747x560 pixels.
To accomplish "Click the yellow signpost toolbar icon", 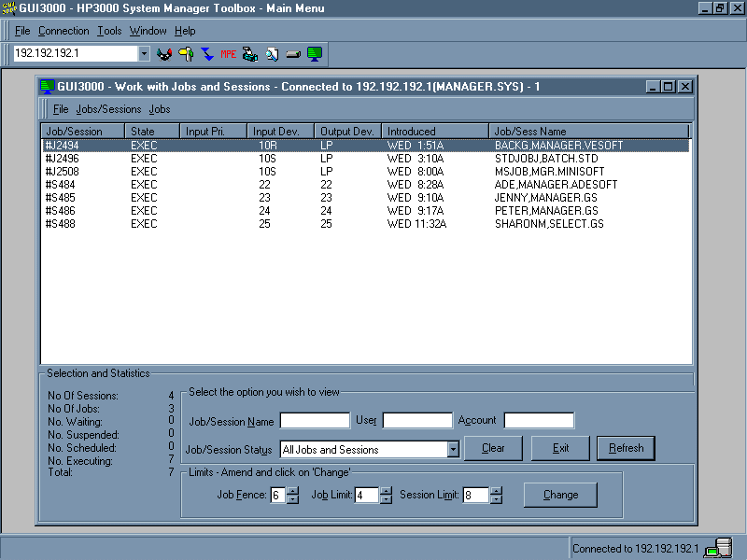I will coord(186,54).
